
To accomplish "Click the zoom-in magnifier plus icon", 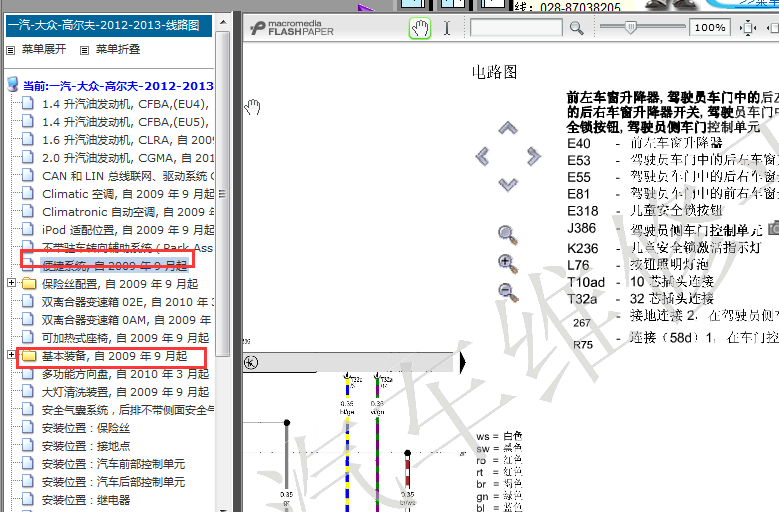I will 508,264.
